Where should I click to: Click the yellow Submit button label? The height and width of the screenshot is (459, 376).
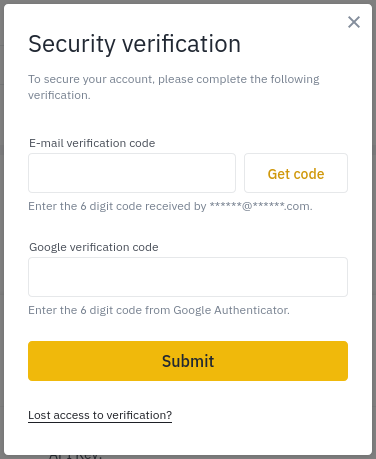pyautogui.click(x=188, y=361)
